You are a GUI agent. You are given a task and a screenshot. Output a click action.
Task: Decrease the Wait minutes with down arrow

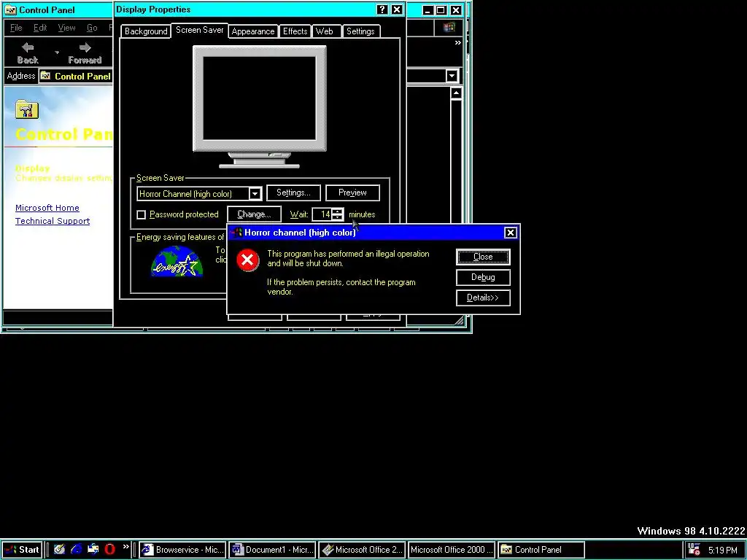pyautogui.click(x=338, y=217)
